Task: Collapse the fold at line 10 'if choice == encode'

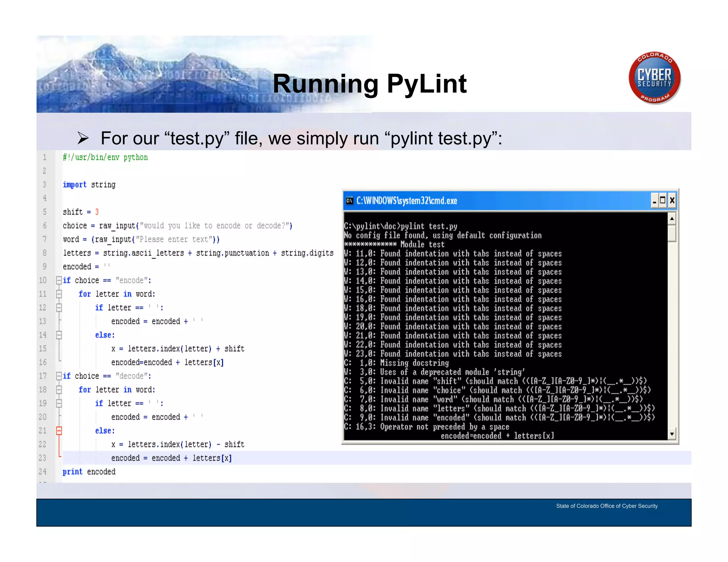Action: [59, 280]
